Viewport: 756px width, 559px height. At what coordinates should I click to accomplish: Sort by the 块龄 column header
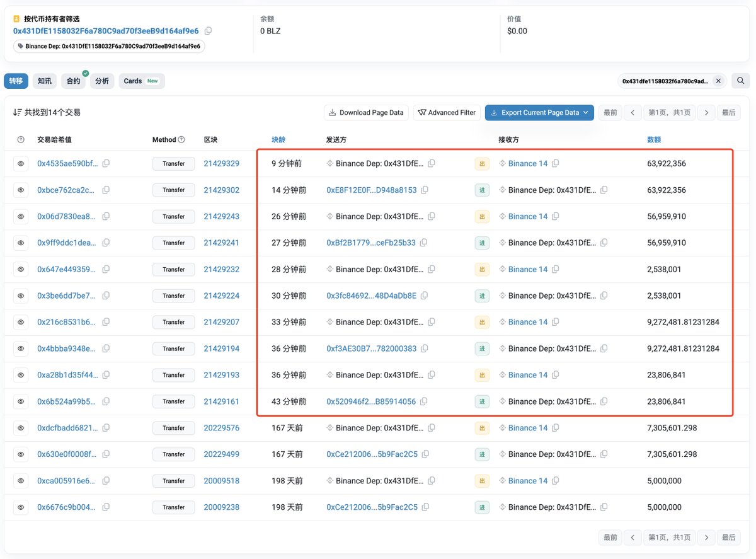click(x=278, y=139)
